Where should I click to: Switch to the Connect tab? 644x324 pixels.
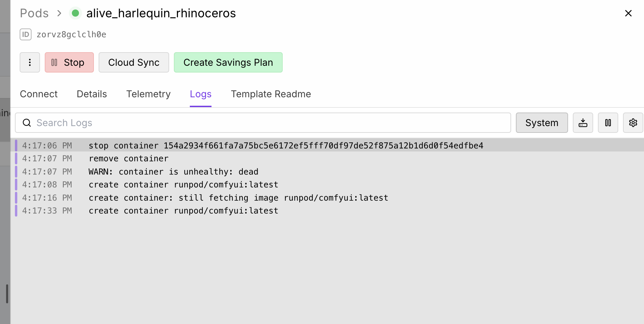[x=39, y=94]
